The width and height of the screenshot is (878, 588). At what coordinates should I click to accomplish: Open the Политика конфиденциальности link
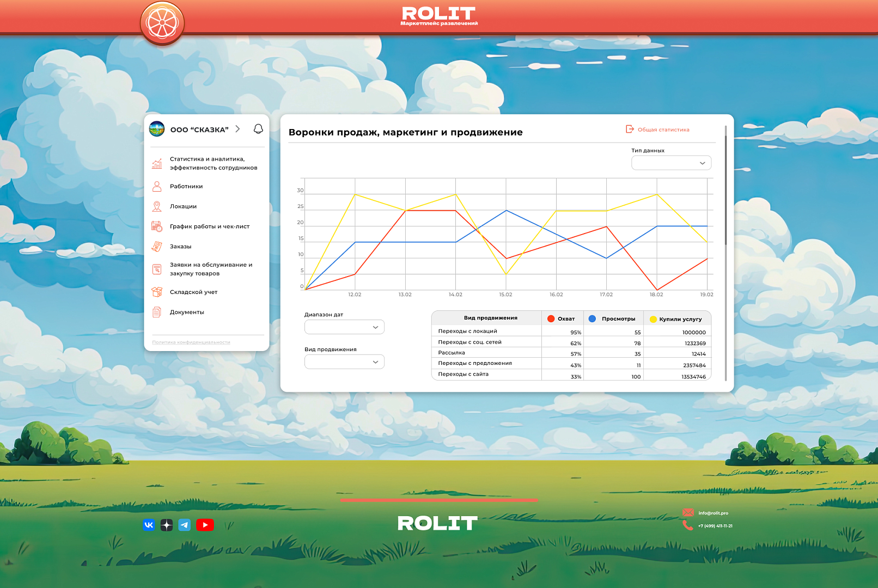(191, 342)
